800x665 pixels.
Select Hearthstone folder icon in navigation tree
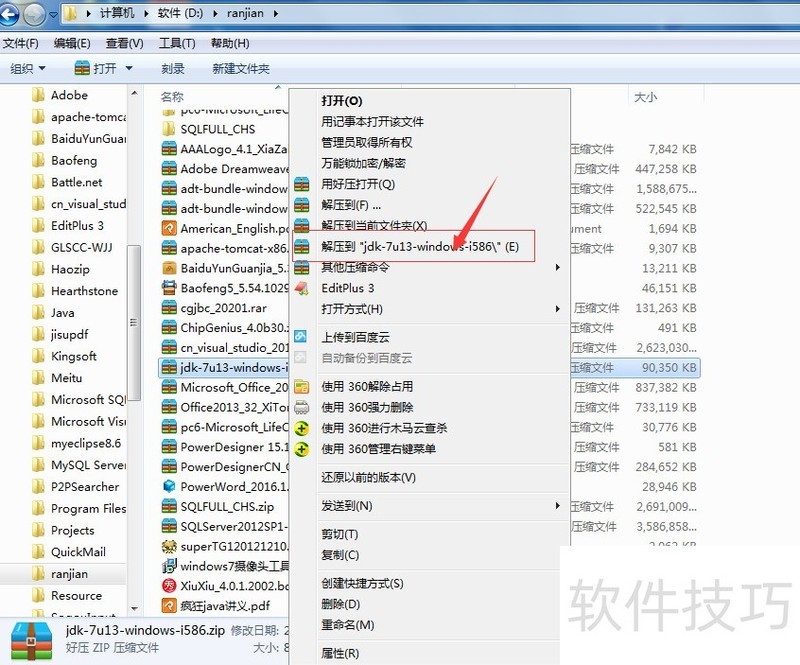point(38,291)
